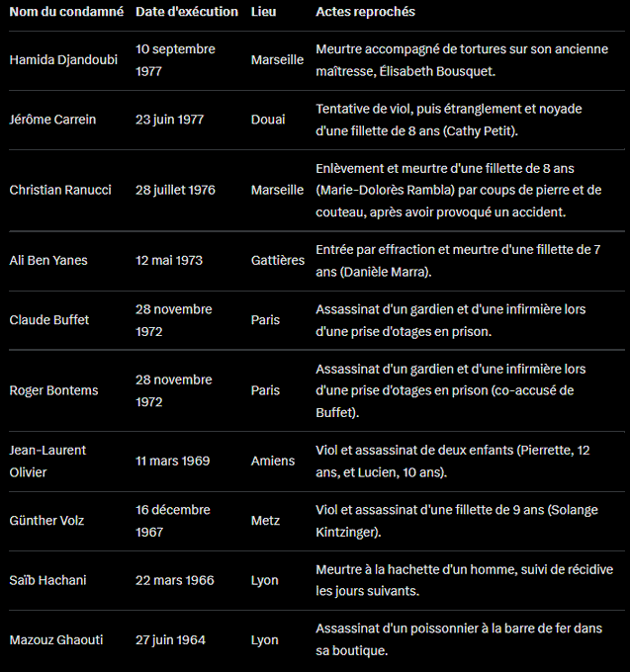The width and height of the screenshot is (630, 672).
Task: Select the Christian Ranucci name cell
Action: 62,190
